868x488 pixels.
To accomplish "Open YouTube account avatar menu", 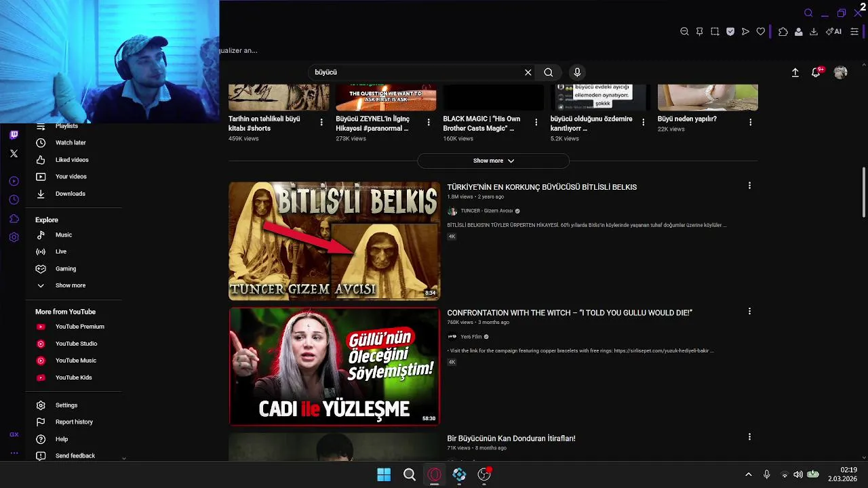I will (841, 73).
